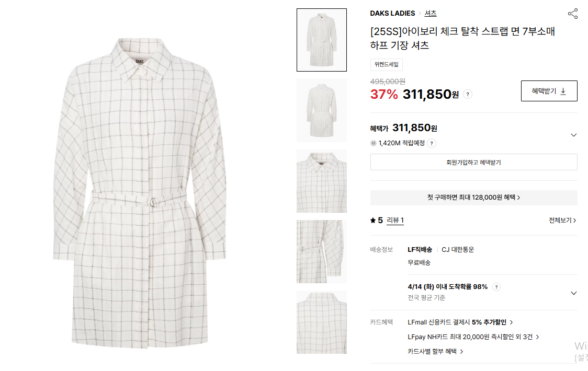Go to the 셔츠 category breadcrumb
The image size is (588, 371).
(430, 13)
